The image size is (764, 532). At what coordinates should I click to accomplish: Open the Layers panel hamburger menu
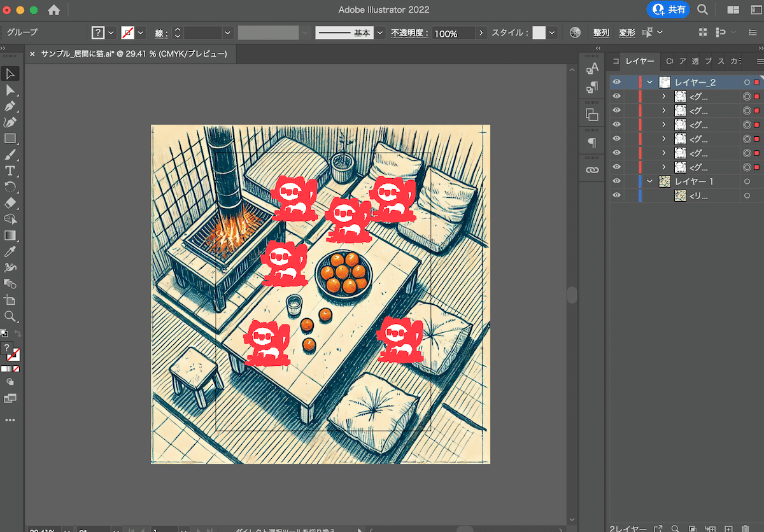coord(760,61)
